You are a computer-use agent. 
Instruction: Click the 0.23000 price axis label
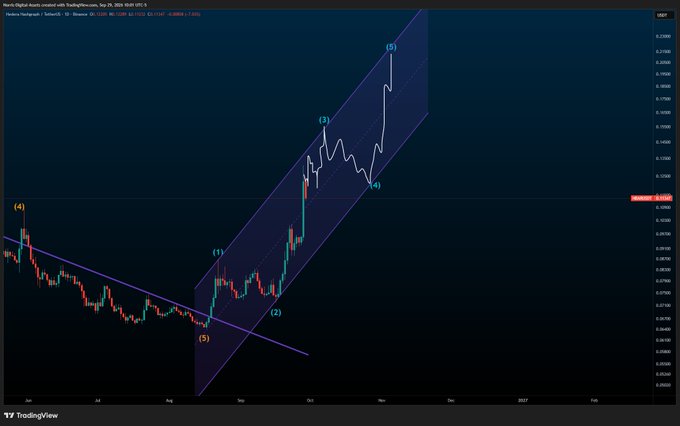point(663,36)
